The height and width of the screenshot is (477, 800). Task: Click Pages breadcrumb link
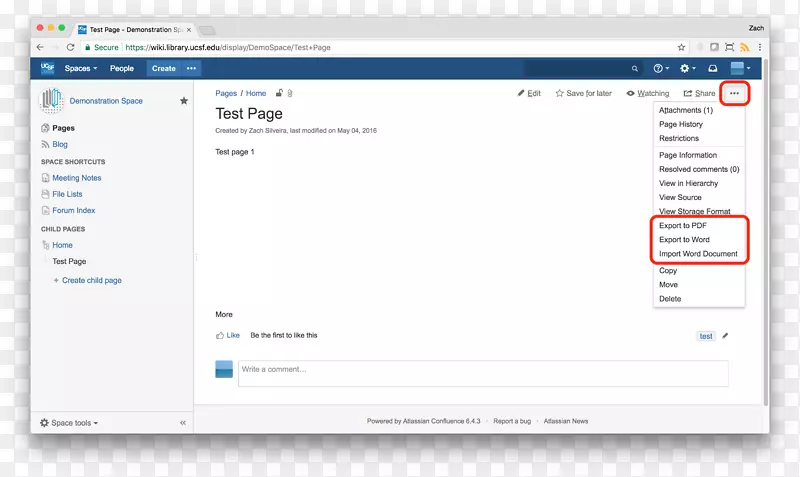226,93
